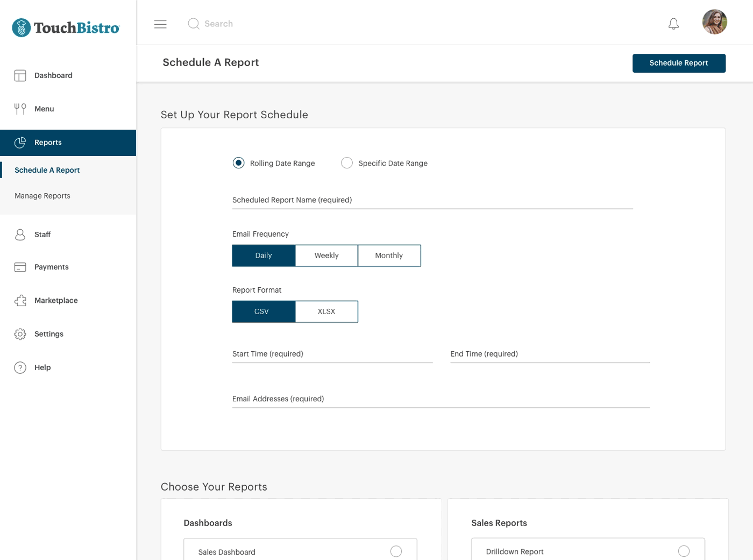Viewport: 753px width, 560px height.
Task: Open Manage Reports in sidebar
Action: (42, 196)
